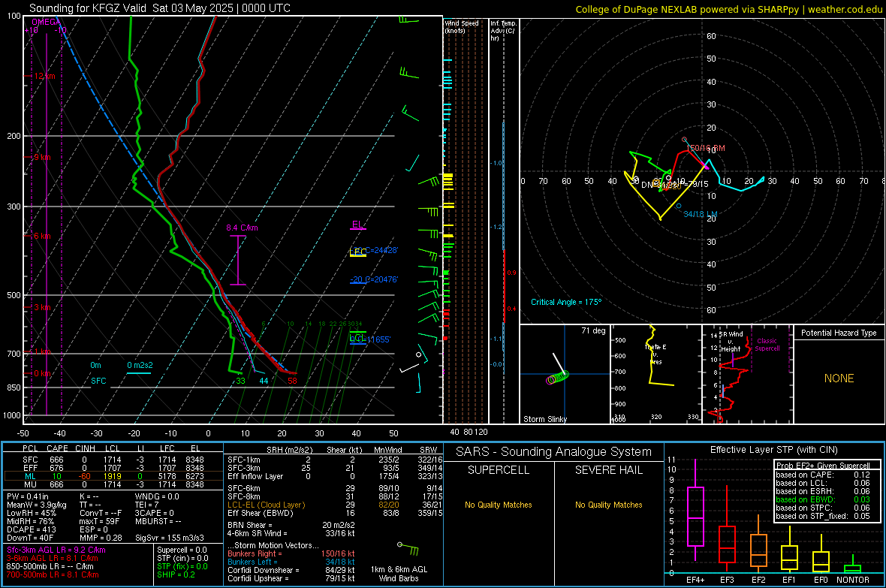Click the 'DCAPE = 413' value
The image size is (886, 588).
click(x=31, y=529)
